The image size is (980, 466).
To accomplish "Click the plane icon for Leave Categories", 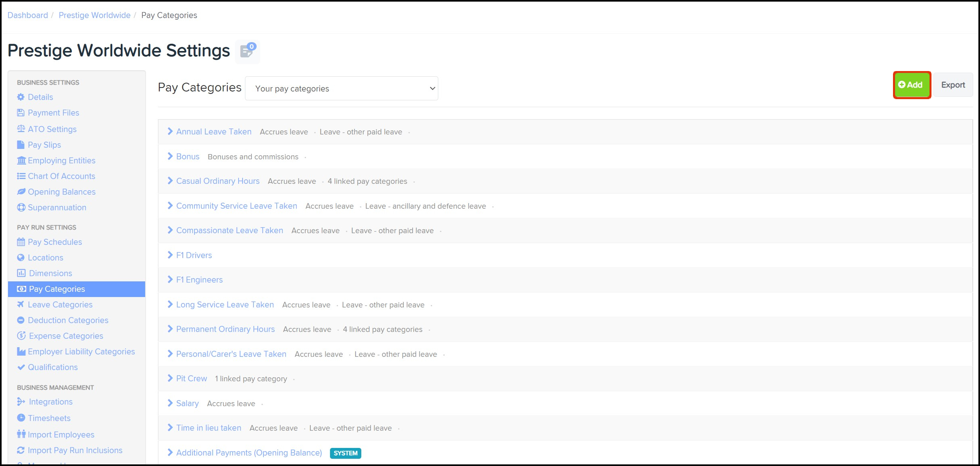I will (x=21, y=305).
